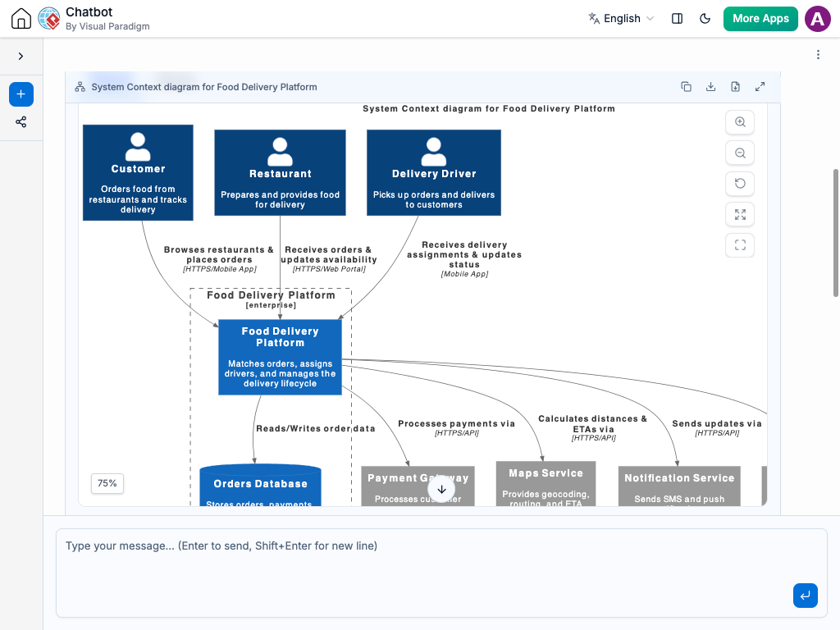Open the three-dot options menu

(x=818, y=55)
